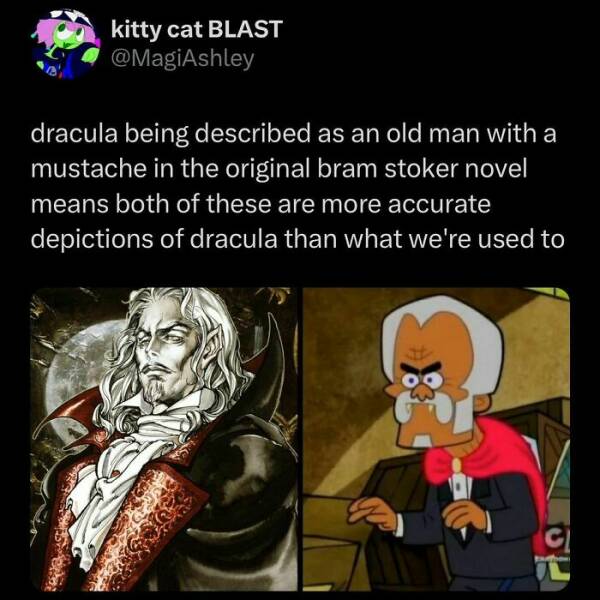Click the last tweet line "depictions of dracula"
Screen dimensions: 600x600
(x=154, y=239)
